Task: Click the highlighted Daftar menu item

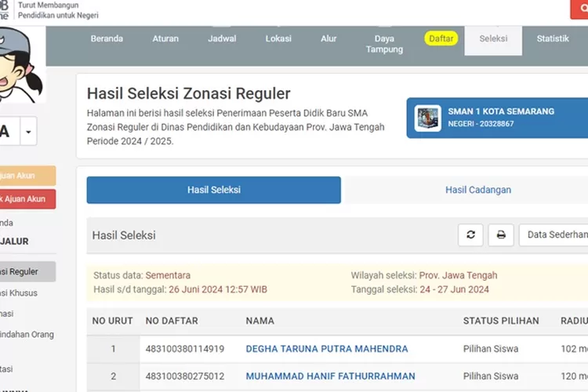Action: pos(441,38)
